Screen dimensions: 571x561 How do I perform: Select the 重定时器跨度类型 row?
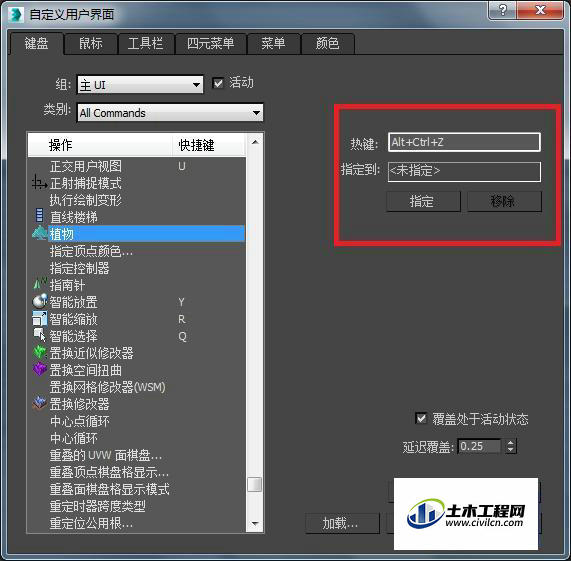[x=136, y=506]
